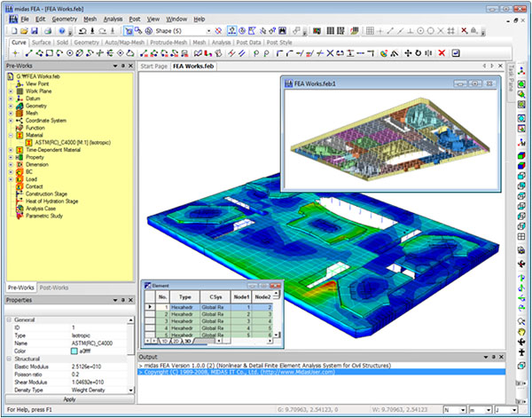Open the Geometry menu in menu bar
Viewport: 532px width, 418px height.
(65, 20)
